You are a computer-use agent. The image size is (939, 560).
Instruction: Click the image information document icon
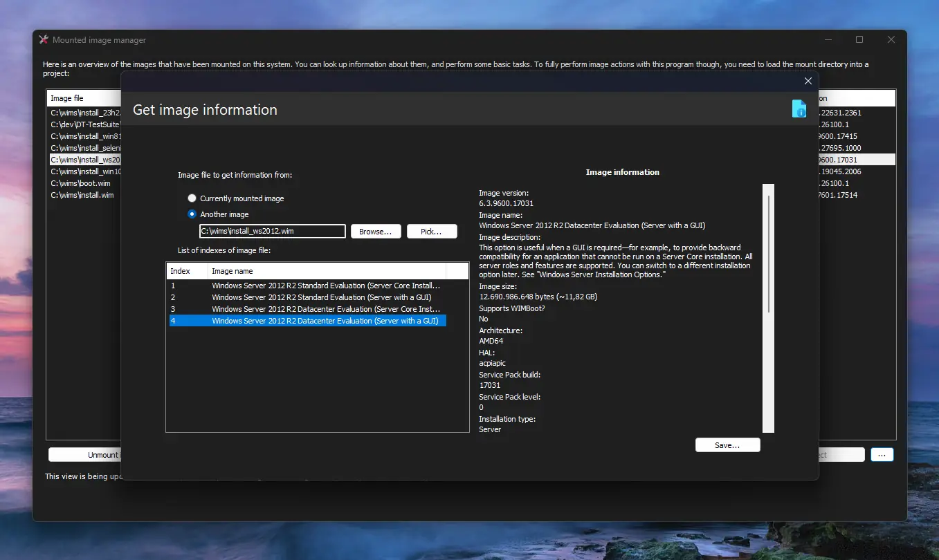pos(799,109)
